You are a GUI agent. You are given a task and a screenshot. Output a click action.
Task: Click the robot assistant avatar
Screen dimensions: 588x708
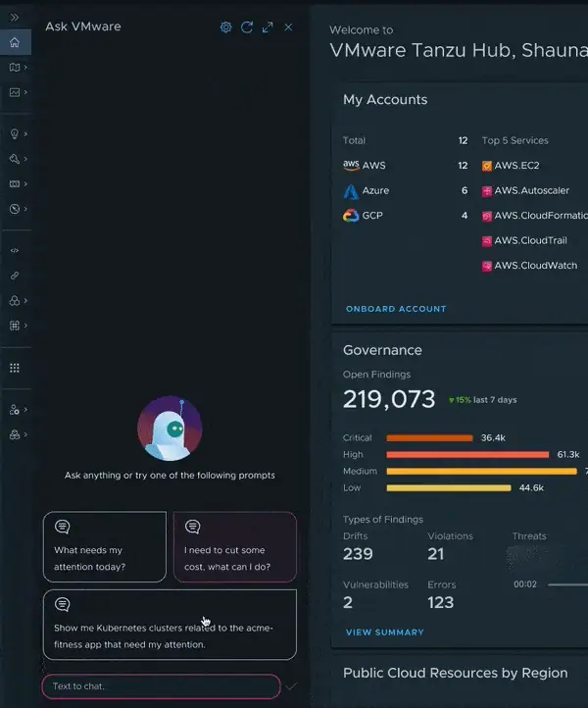click(170, 429)
